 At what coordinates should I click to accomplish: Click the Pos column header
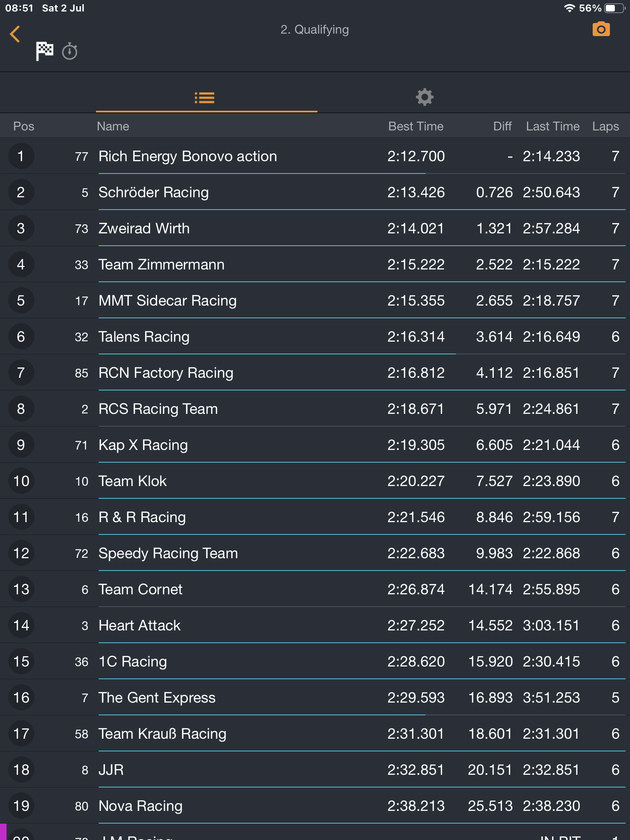coord(24,126)
